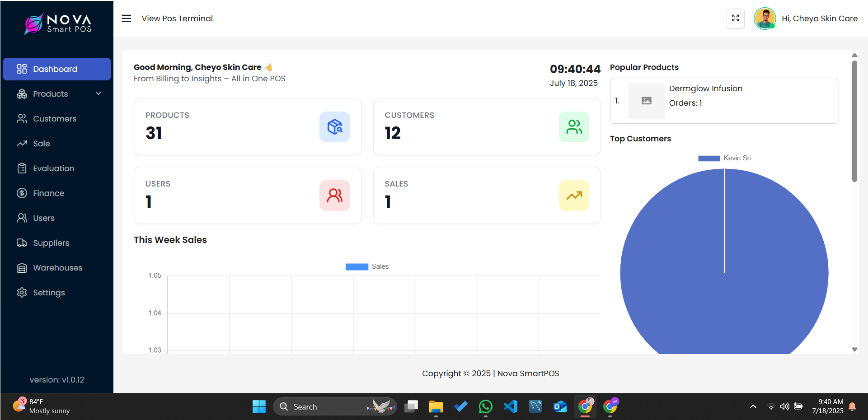Open the Finance sidebar item
Screen dimensions: 868x420
57,193
